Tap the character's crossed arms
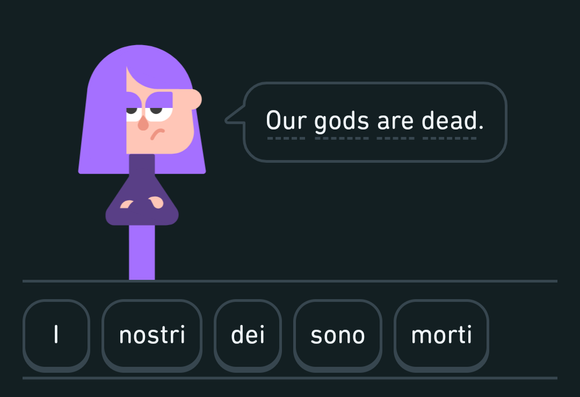580x397 pixels. (x=142, y=204)
